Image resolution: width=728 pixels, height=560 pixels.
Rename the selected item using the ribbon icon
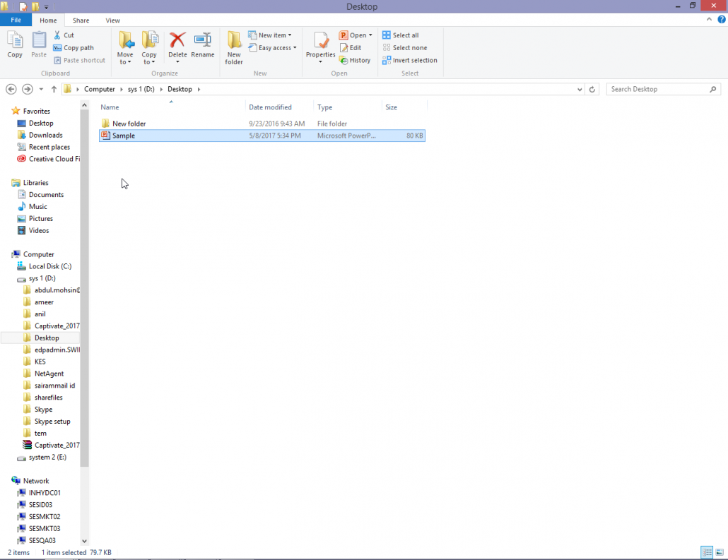coord(203,44)
